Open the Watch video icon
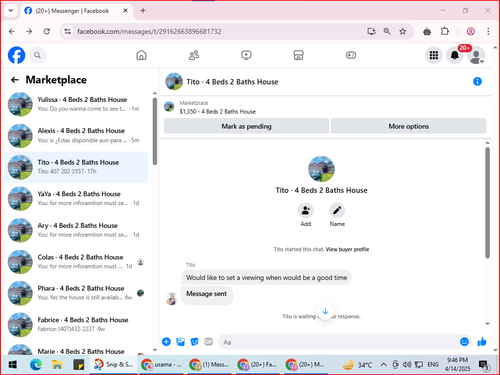This screenshot has height=375, width=500. point(246,55)
